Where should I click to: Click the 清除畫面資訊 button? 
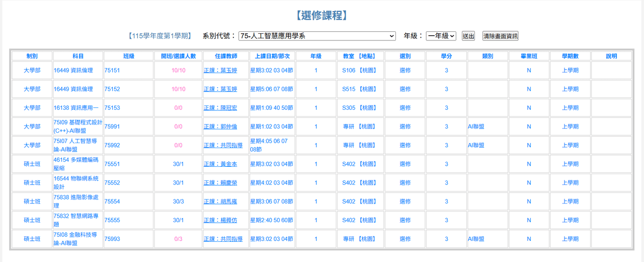point(500,36)
